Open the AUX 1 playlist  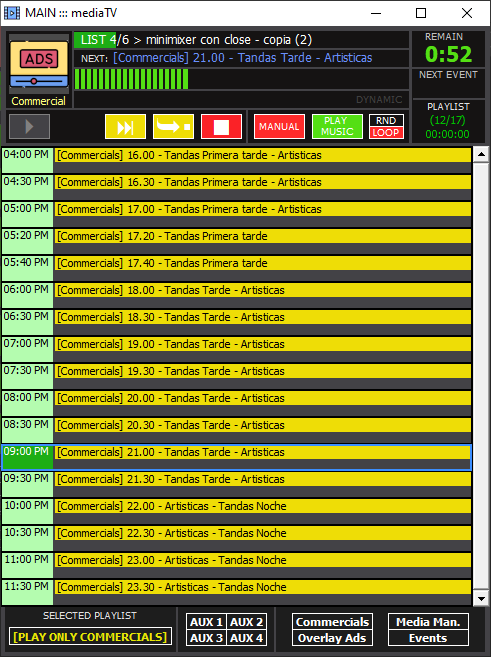(206, 622)
